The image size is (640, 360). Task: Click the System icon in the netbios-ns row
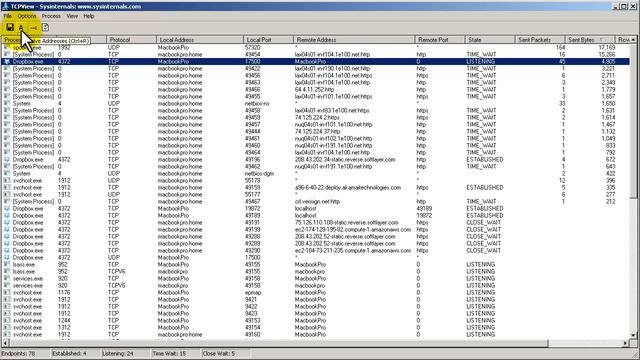tap(7, 104)
